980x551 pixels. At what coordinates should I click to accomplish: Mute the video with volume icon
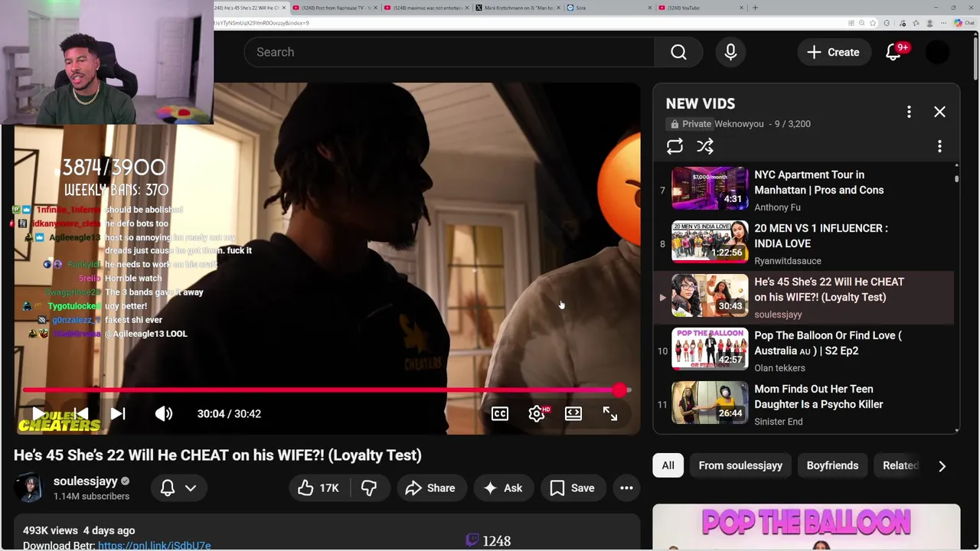[x=164, y=413]
